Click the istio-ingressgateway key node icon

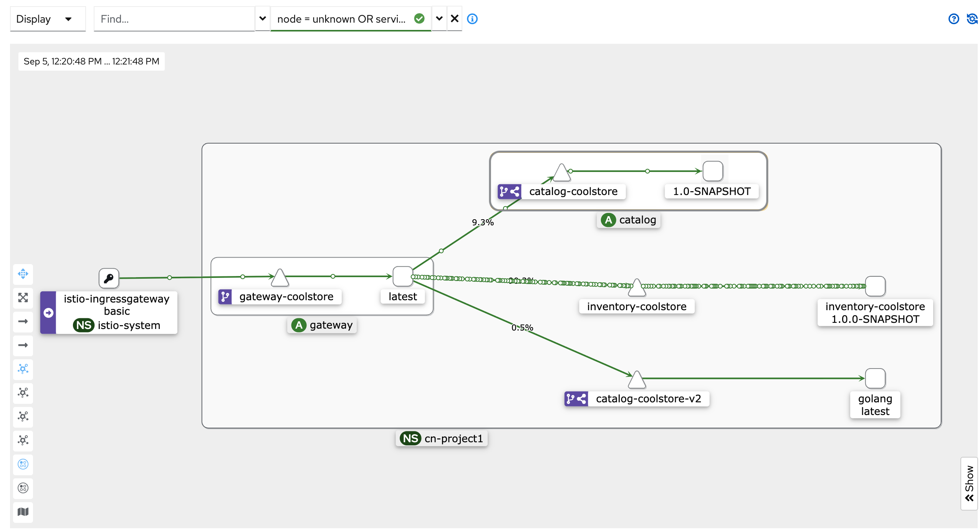[x=109, y=278]
